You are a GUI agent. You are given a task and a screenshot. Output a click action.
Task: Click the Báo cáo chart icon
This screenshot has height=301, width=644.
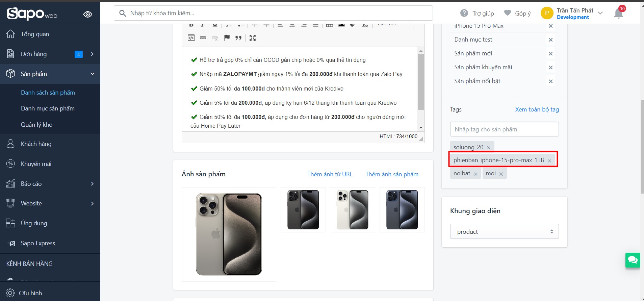click(10, 183)
